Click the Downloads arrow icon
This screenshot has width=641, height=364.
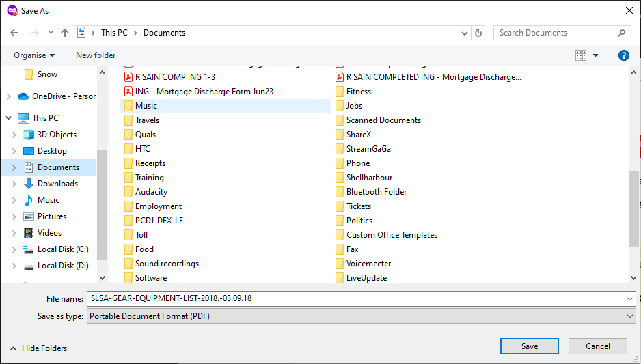pyautogui.click(x=29, y=184)
